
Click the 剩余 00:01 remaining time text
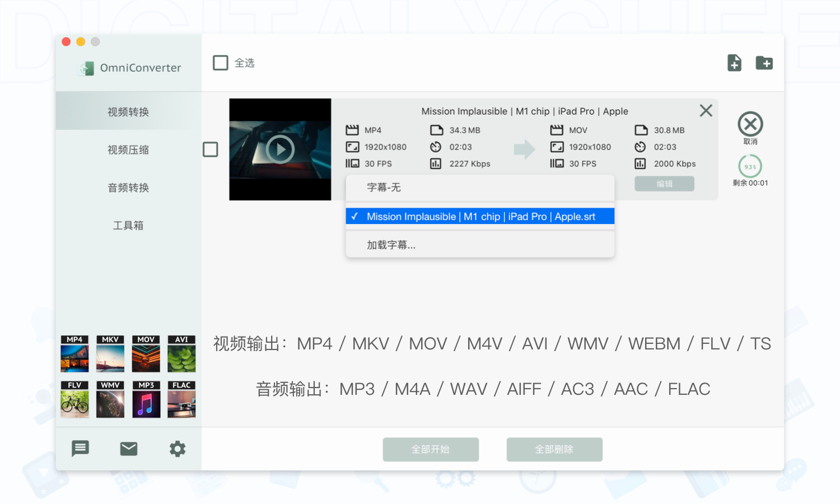750,183
